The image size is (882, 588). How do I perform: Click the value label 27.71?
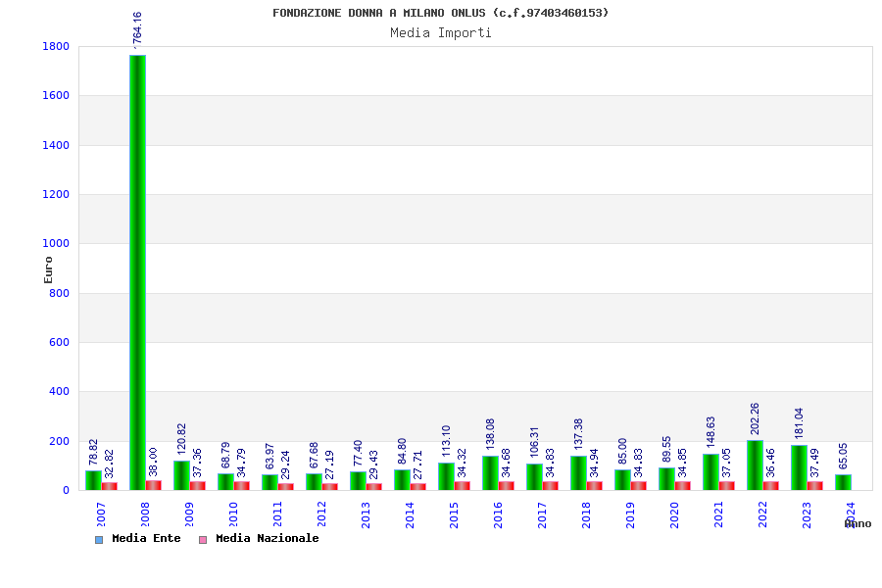pyautogui.click(x=417, y=465)
